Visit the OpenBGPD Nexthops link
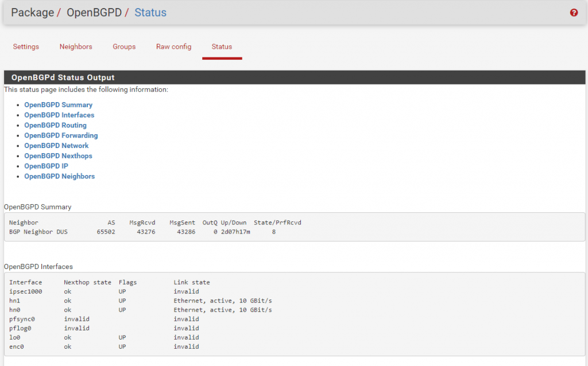Viewport: 588px width, 366px height. [x=58, y=156]
